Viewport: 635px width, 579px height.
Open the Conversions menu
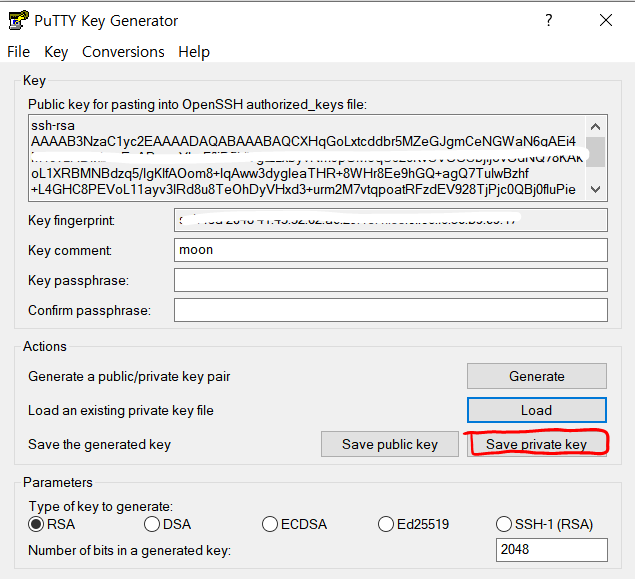(x=123, y=52)
